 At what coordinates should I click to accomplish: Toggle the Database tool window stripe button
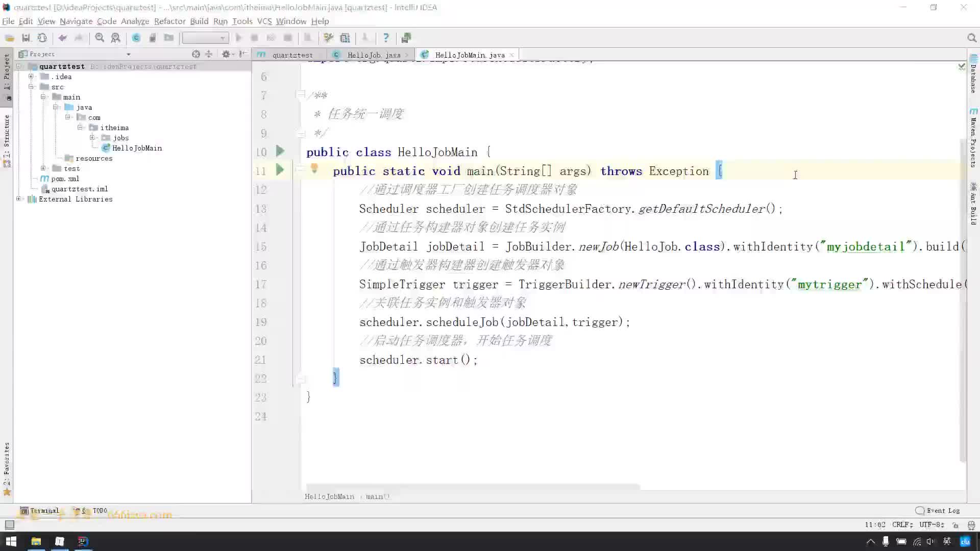pos(973,74)
